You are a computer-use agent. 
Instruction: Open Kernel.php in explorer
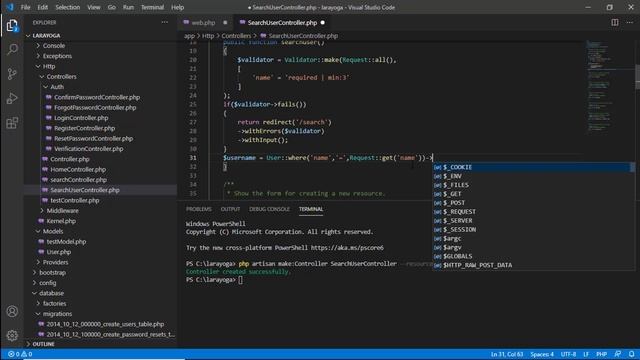pos(61,221)
